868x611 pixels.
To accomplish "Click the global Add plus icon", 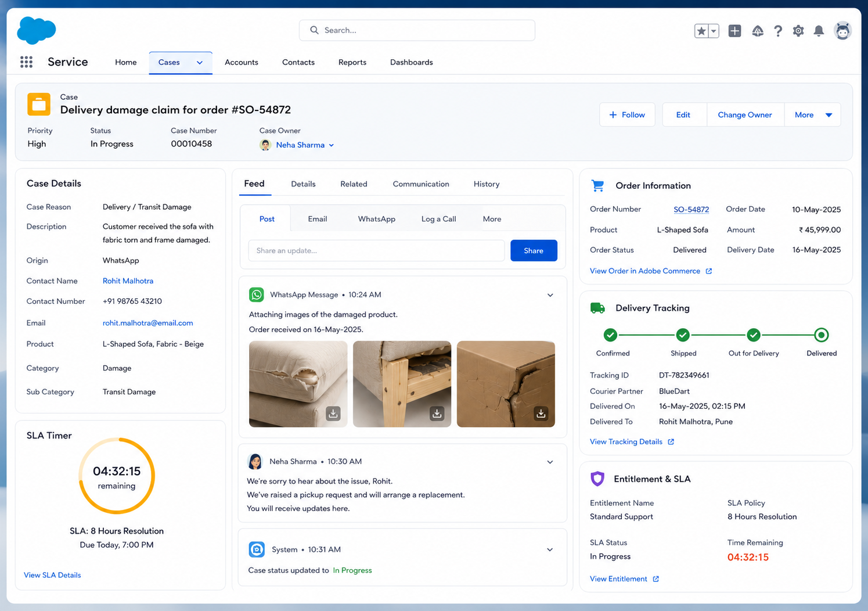I will [734, 31].
